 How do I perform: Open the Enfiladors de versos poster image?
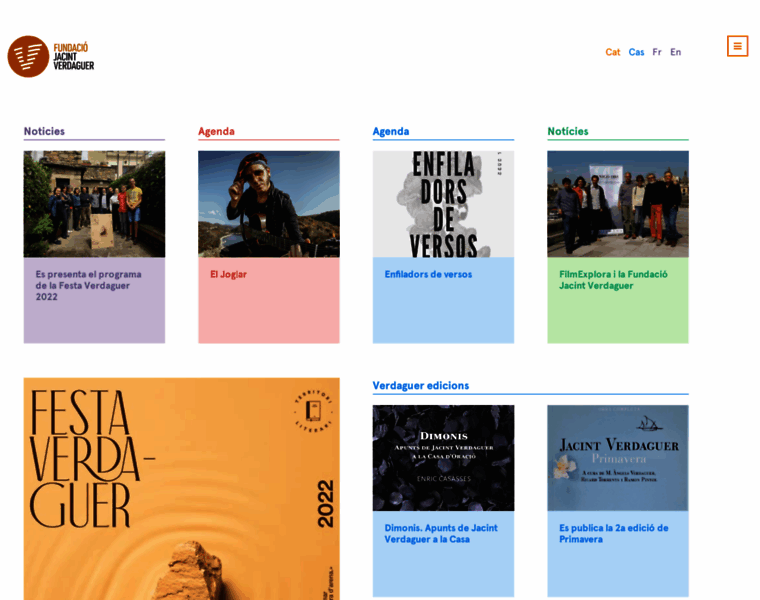pos(443,204)
